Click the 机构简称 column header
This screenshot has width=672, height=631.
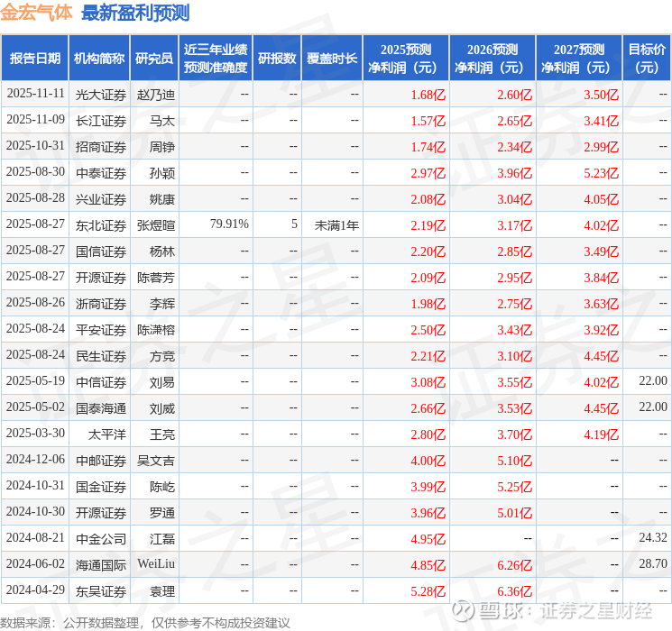tap(99, 59)
